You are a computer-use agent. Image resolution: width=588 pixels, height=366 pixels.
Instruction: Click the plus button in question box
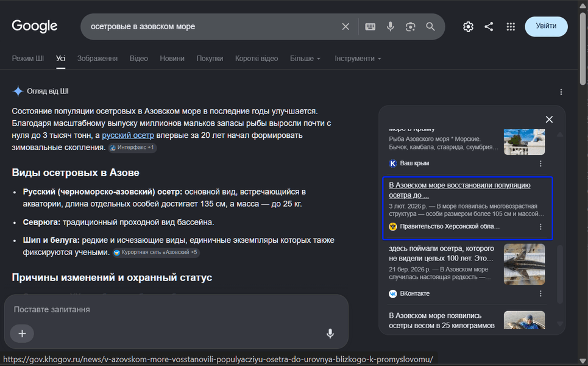pyautogui.click(x=22, y=333)
